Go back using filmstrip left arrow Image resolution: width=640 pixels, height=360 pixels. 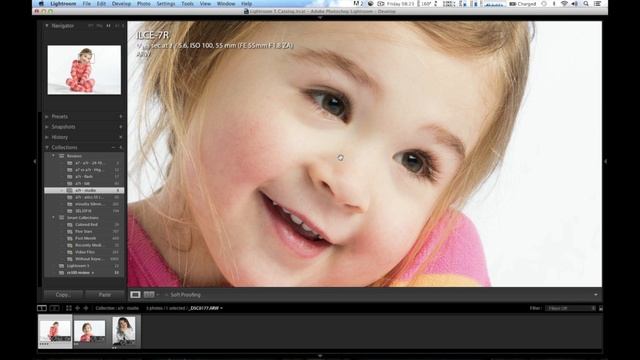tap(77, 308)
